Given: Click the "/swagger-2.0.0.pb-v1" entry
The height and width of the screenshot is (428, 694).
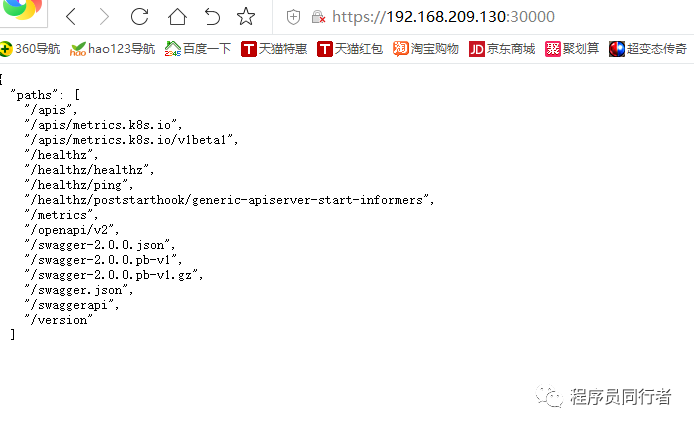Looking at the screenshot, I should pos(100,260).
